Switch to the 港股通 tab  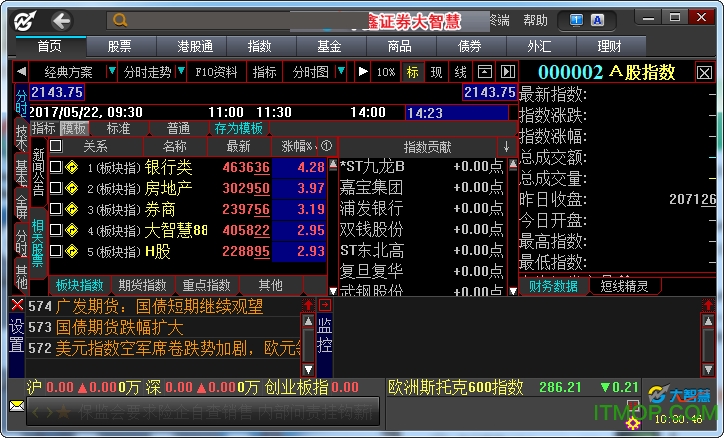point(194,47)
